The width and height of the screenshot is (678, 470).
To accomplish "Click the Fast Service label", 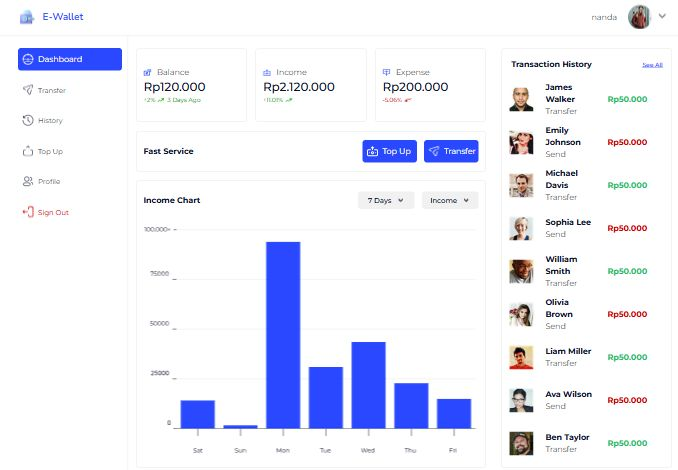I will [x=168, y=151].
